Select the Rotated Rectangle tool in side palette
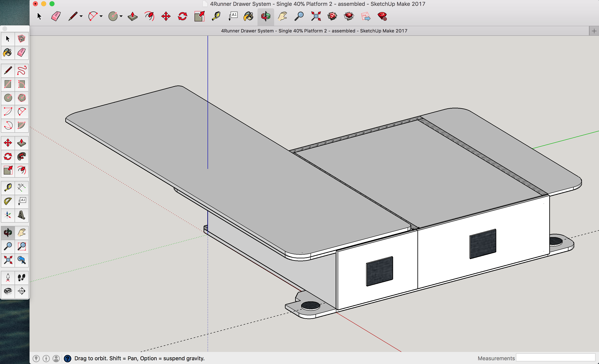The width and height of the screenshot is (599, 364). (22, 84)
